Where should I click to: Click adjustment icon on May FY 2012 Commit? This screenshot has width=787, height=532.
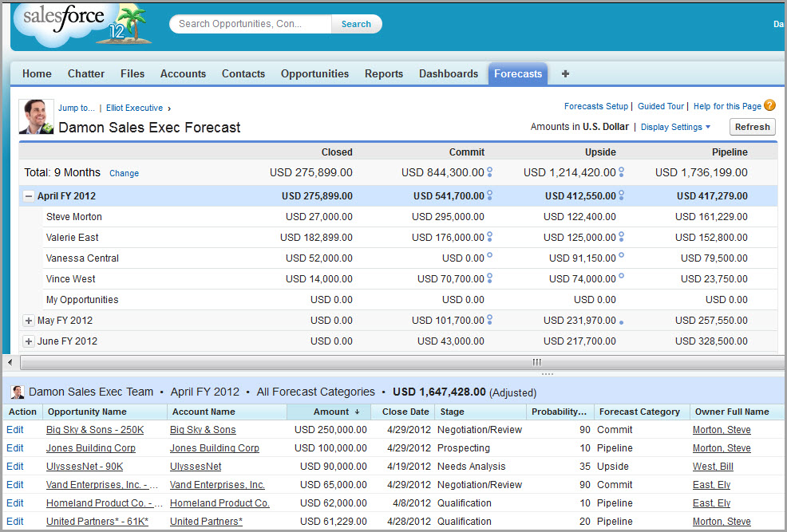tap(489, 320)
